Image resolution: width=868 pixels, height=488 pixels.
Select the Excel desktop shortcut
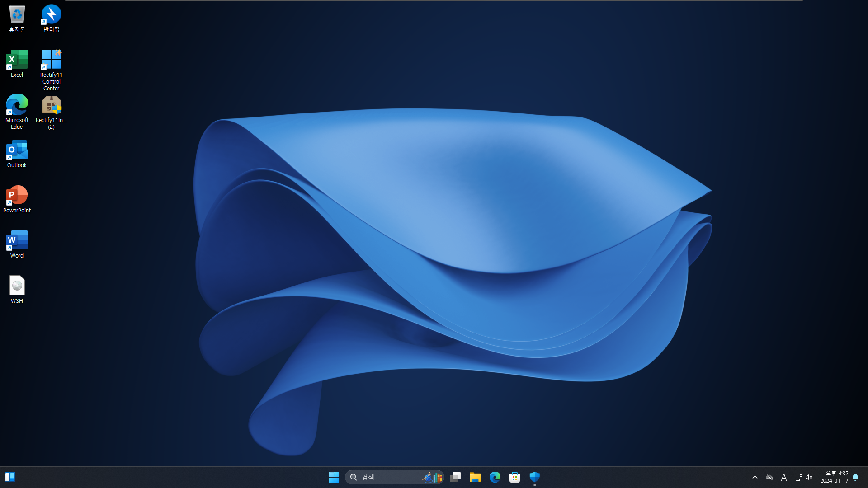click(17, 64)
